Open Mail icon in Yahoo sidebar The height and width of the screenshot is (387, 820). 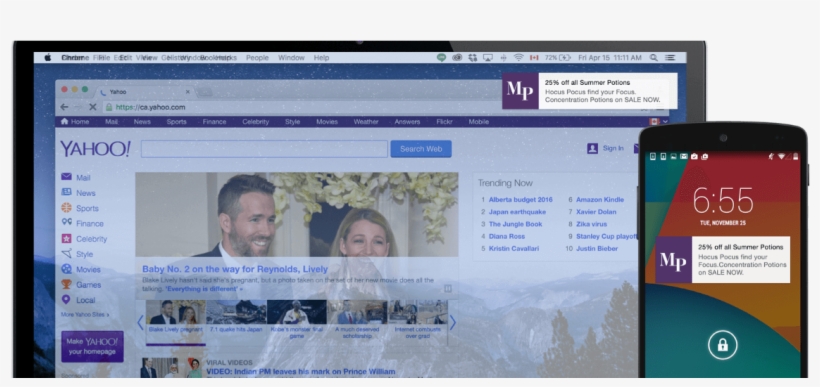[x=66, y=177]
